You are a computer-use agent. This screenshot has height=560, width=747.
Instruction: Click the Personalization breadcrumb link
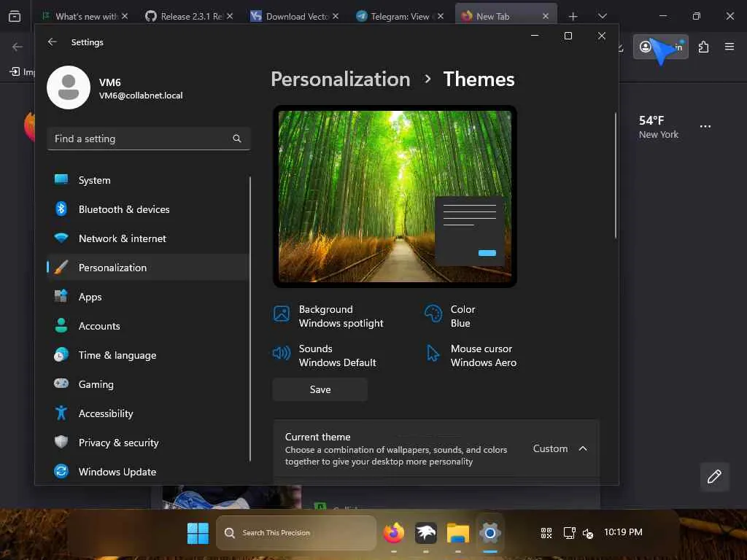pyautogui.click(x=340, y=79)
